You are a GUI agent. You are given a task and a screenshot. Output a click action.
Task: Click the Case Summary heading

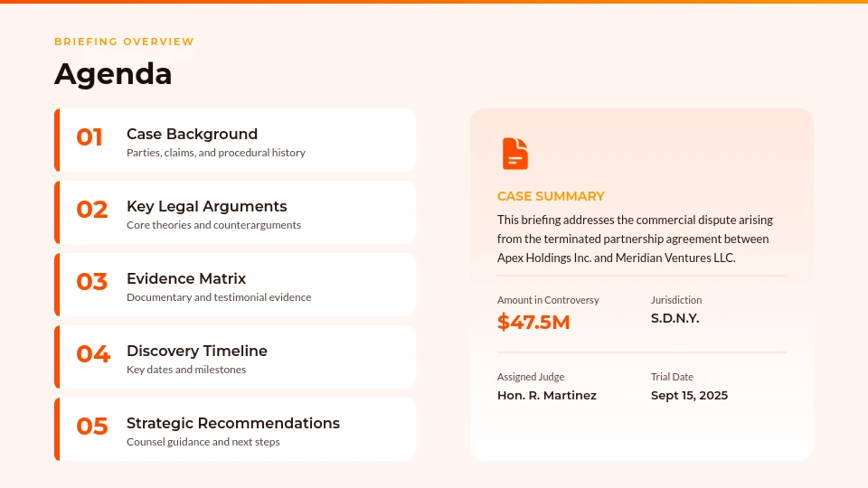coord(551,196)
